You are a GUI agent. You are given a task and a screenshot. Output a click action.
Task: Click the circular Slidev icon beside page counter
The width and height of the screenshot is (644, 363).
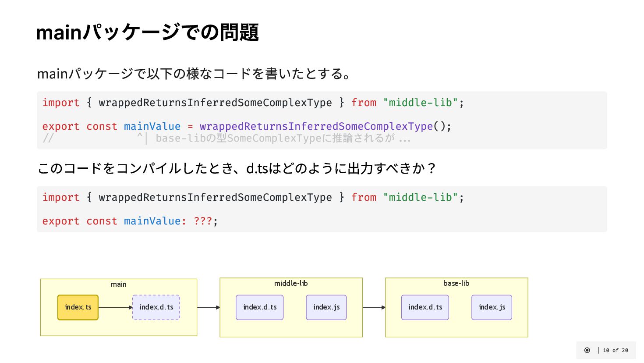point(587,350)
